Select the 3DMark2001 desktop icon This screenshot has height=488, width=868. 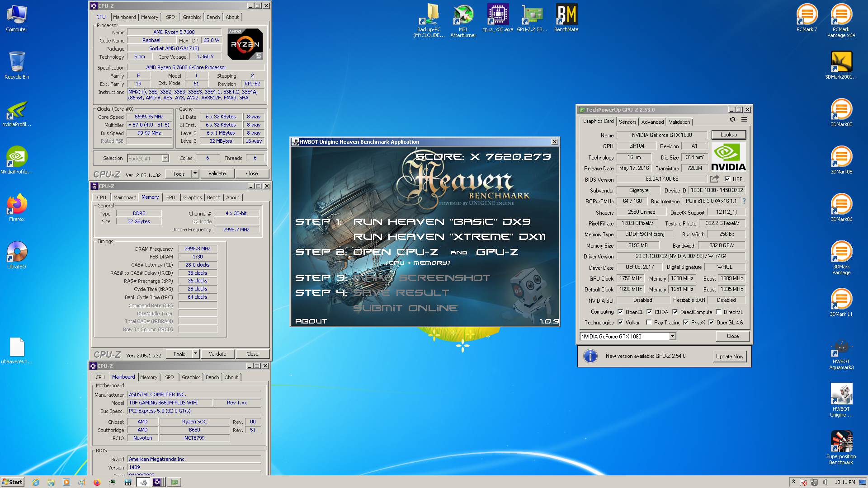841,65
